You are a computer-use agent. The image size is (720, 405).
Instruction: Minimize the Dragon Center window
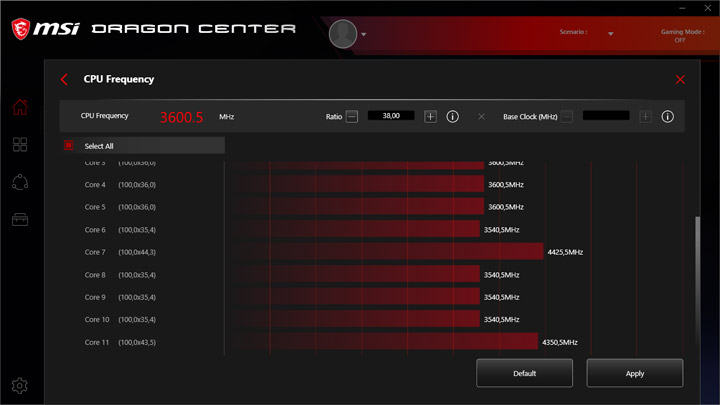point(682,8)
